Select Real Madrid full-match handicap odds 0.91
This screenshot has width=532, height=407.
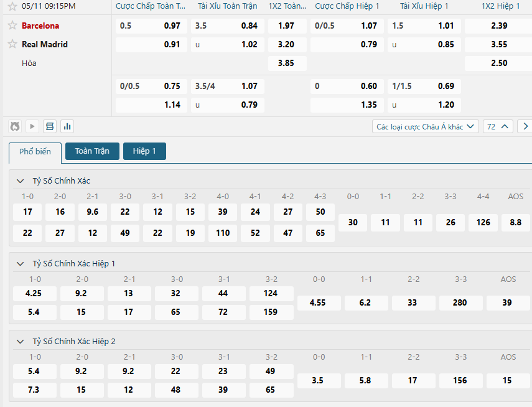point(151,44)
